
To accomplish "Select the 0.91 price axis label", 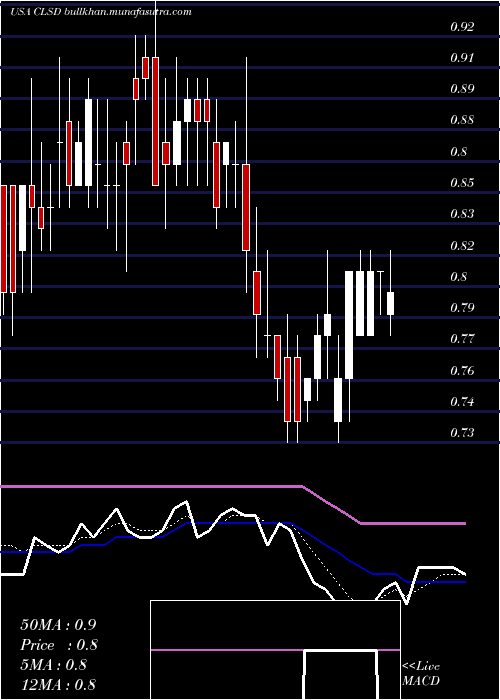I will click(x=462, y=58).
